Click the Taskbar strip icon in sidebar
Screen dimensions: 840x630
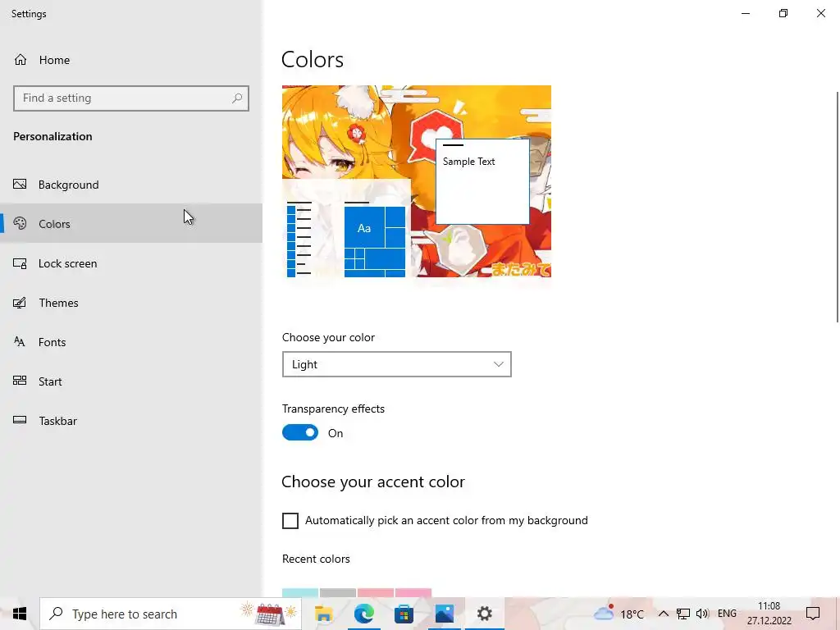[x=20, y=420]
